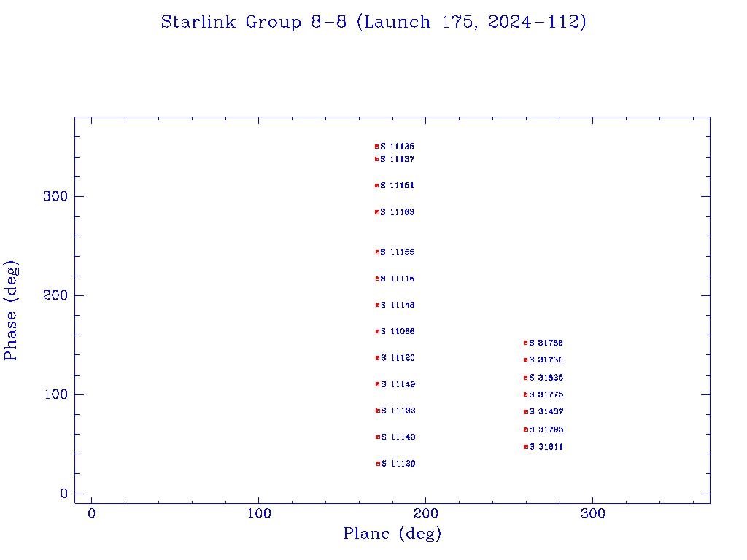
Task: Click the red data marker beside S 31811
Action: tap(526, 447)
